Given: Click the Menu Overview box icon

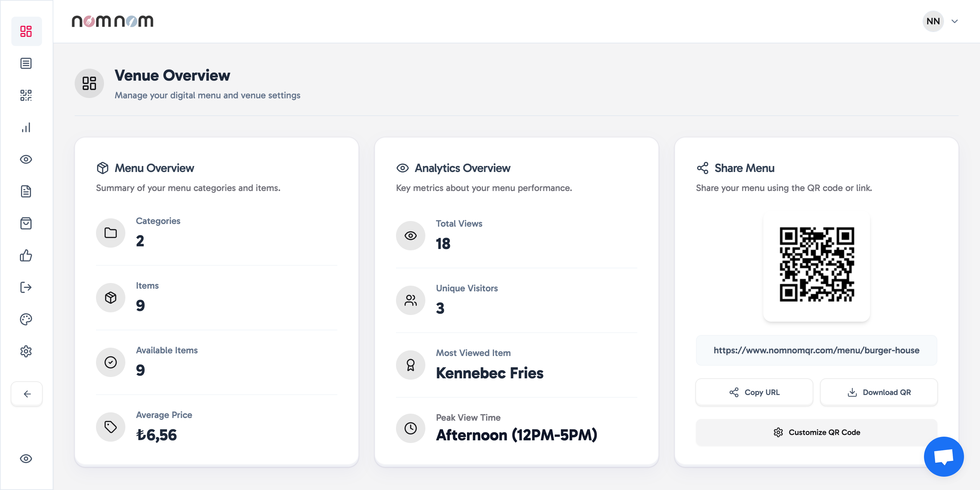Looking at the screenshot, I should pyautogui.click(x=103, y=168).
